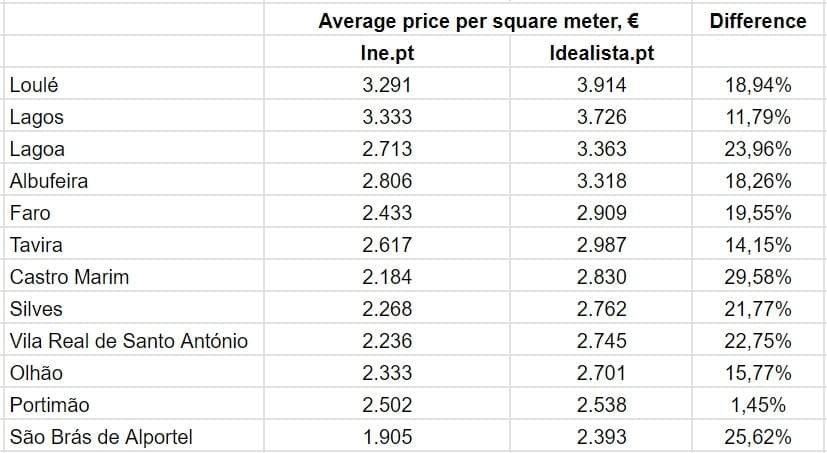Select the Lagoa difference cell 23,96%
827x453 pixels.
pyautogui.click(x=757, y=149)
